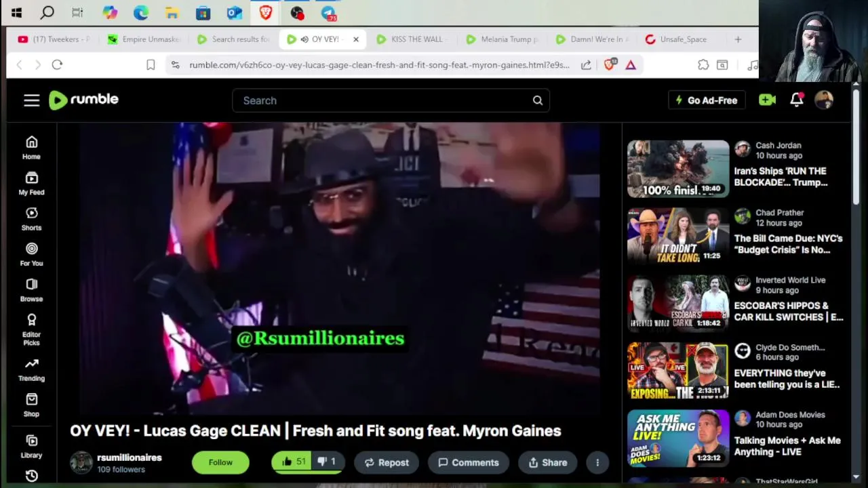The image size is (868, 488).
Task: Like the video with thumbs up
Action: pos(294,462)
